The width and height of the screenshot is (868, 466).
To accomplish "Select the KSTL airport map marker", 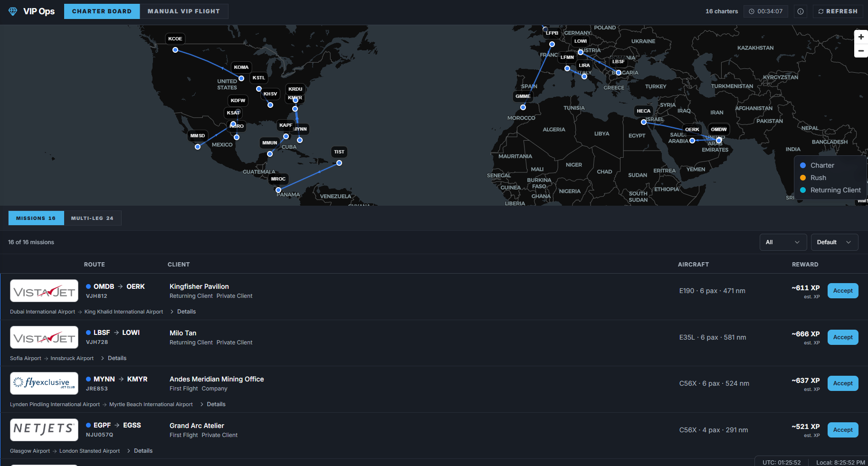I will coord(259,89).
